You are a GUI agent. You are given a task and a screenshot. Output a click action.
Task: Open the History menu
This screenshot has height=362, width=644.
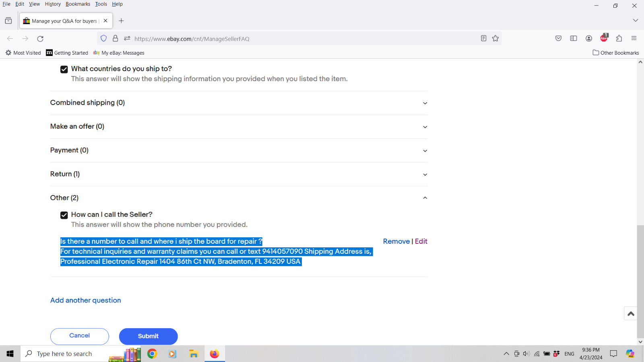53,4
